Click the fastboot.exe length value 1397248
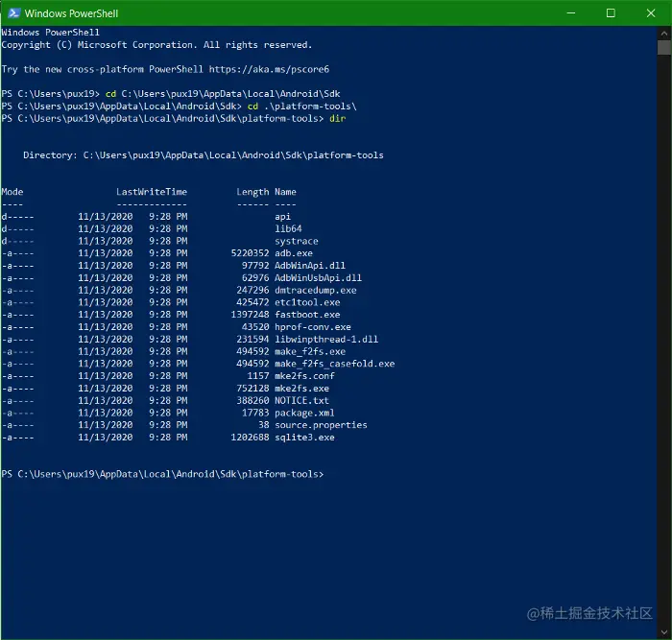The width and height of the screenshot is (672, 640). tap(251, 315)
